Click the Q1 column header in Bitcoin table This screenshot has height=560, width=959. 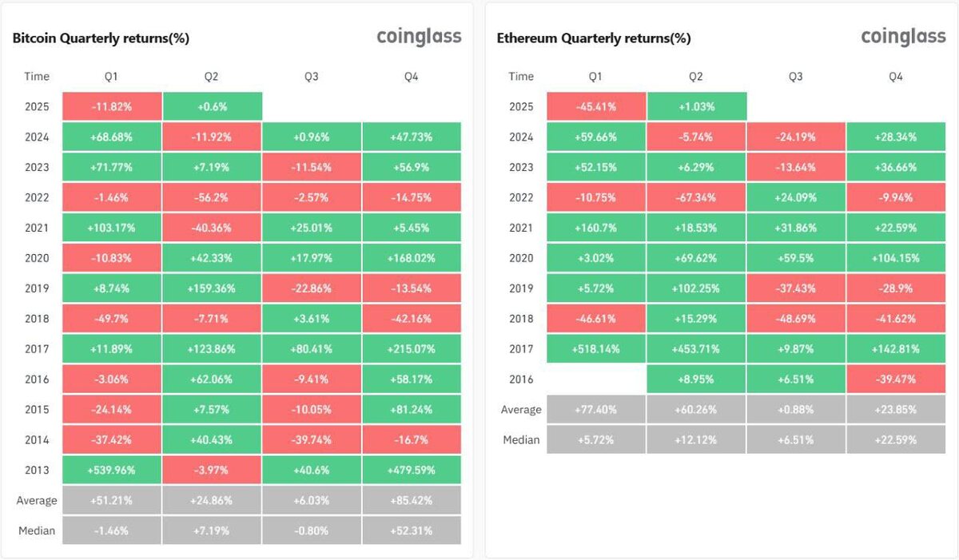click(x=111, y=77)
